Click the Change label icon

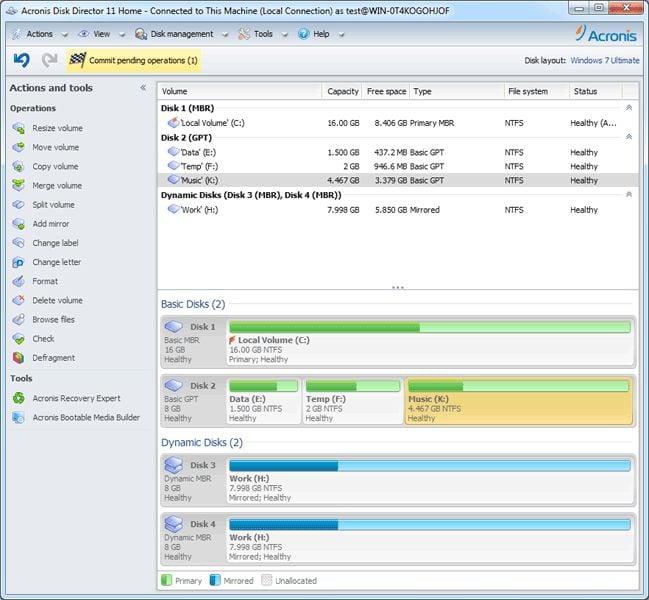(x=19, y=243)
